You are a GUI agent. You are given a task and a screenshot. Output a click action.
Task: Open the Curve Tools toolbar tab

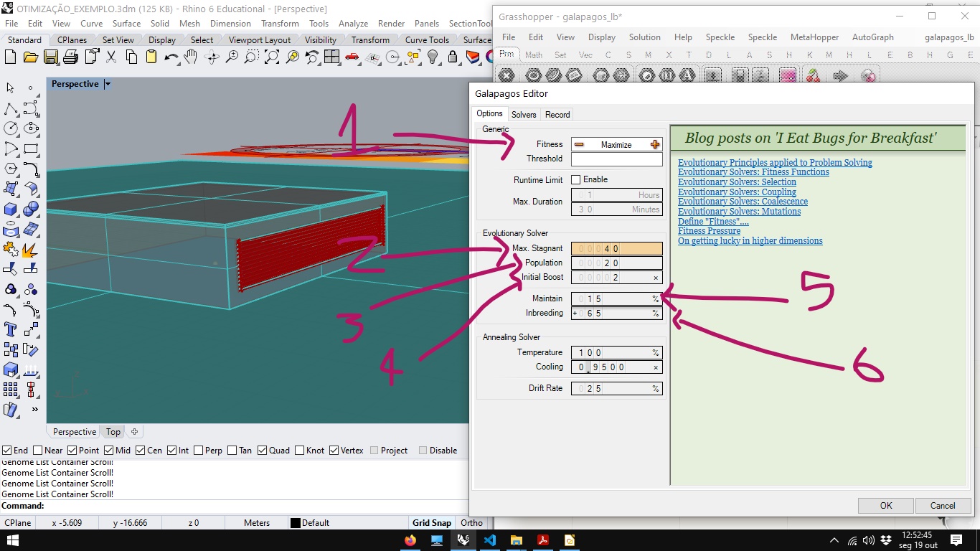[x=427, y=40]
